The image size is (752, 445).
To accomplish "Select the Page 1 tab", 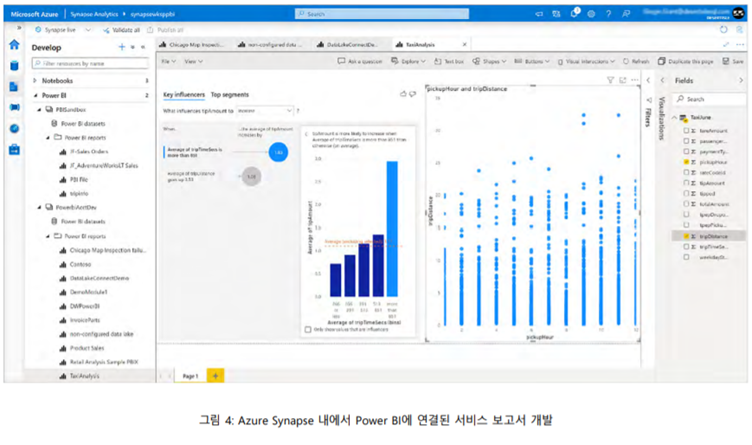I will (x=190, y=376).
